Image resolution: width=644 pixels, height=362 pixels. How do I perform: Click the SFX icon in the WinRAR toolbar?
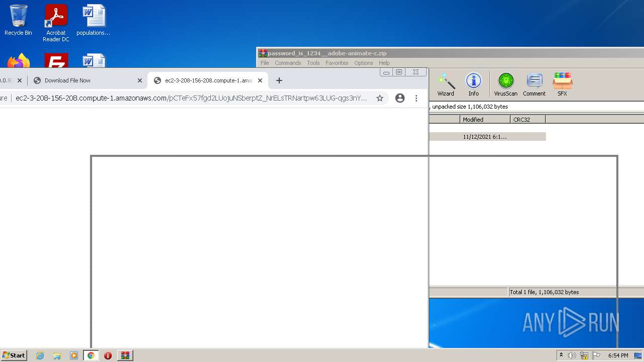(562, 84)
